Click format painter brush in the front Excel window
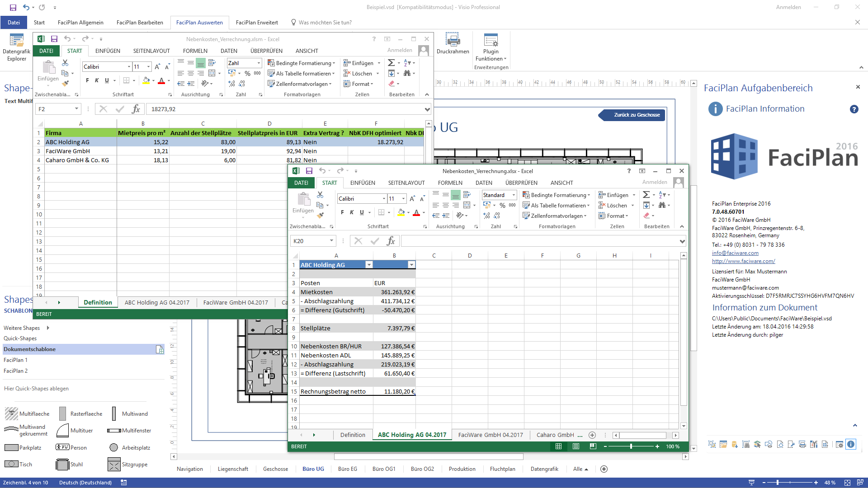This screenshot has height=488, width=868. pyautogui.click(x=320, y=215)
